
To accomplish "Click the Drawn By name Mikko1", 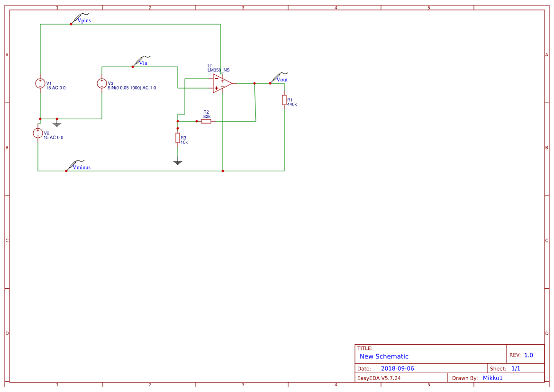I will (493, 378).
